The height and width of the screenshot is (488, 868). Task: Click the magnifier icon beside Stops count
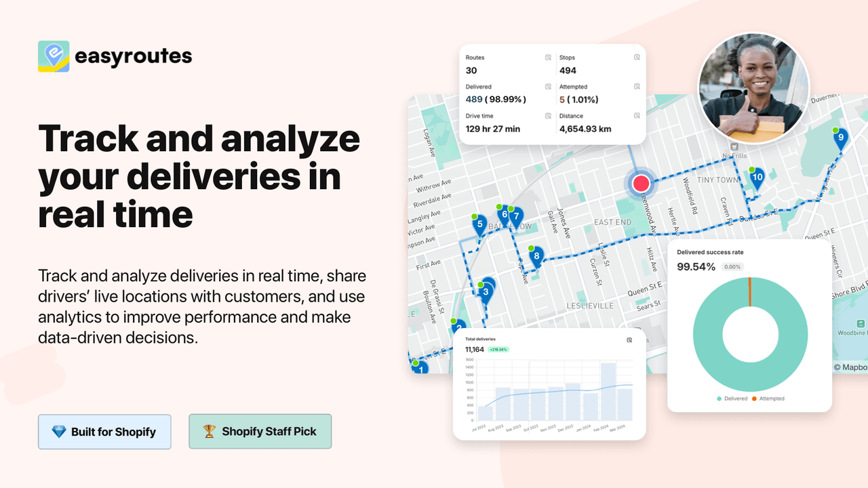(x=636, y=57)
